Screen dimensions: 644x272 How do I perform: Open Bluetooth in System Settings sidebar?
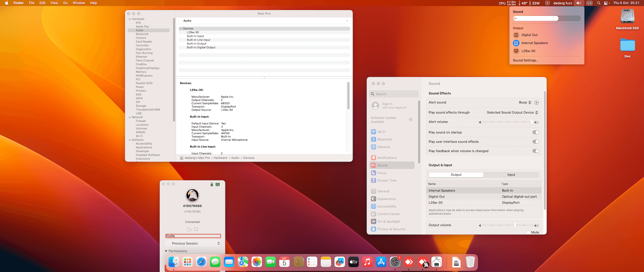click(384, 139)
